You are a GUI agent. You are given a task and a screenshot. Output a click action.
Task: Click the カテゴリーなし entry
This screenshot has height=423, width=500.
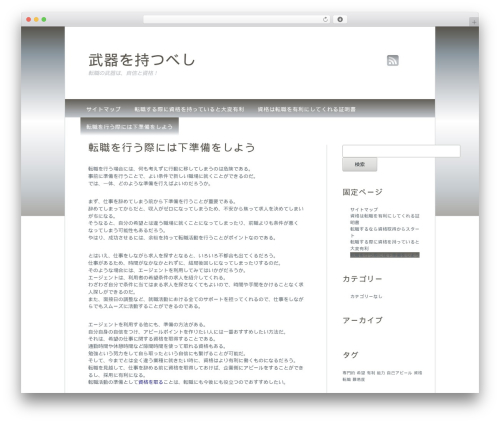(366, 296)
